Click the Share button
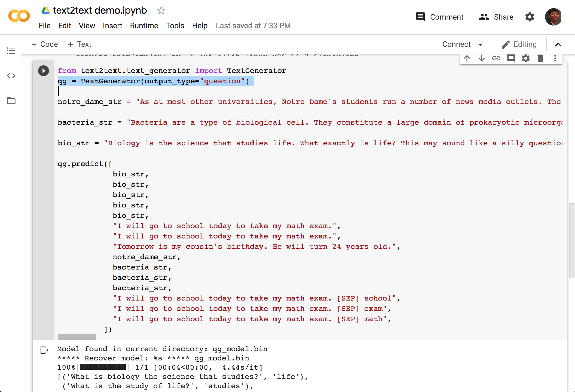Viewport: 575px width, 392px height. pos(496,17)
